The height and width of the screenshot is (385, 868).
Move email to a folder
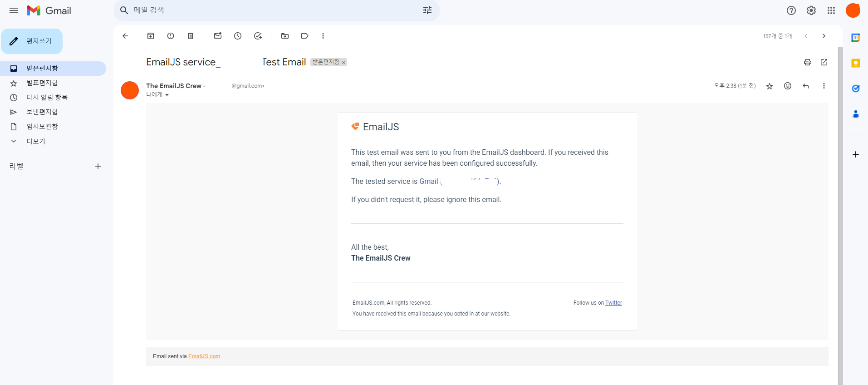[285, 36]
